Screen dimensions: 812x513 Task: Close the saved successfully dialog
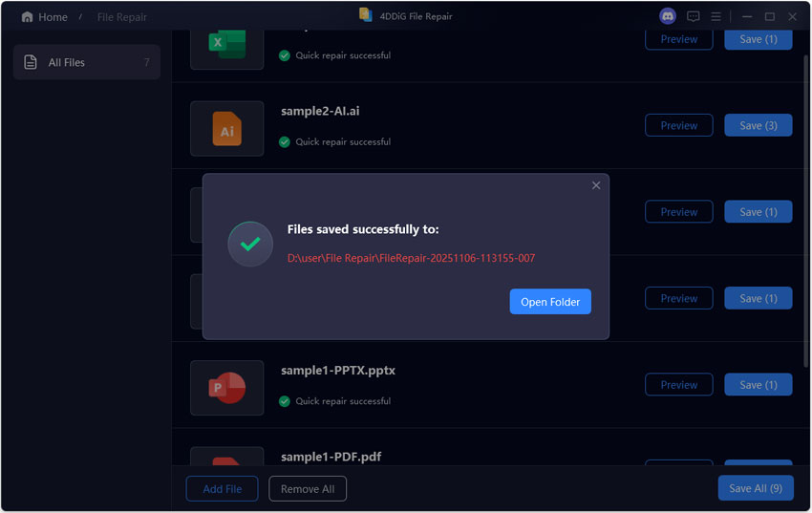coord(596,185)
